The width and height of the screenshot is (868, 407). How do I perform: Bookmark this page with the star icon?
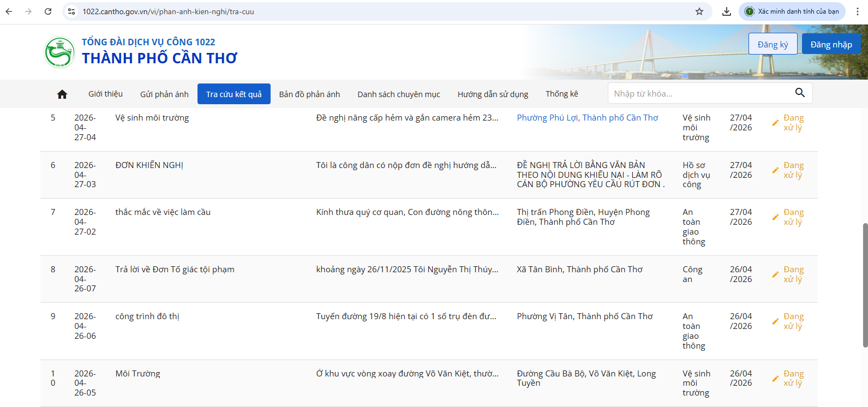point(699,11)
